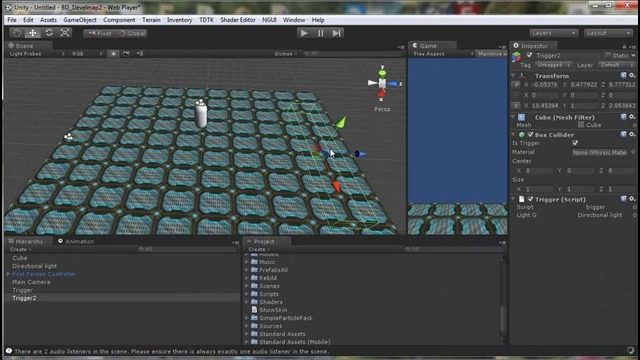Open the Tag dropdown
640x360 pixels.
coord(554,65)
